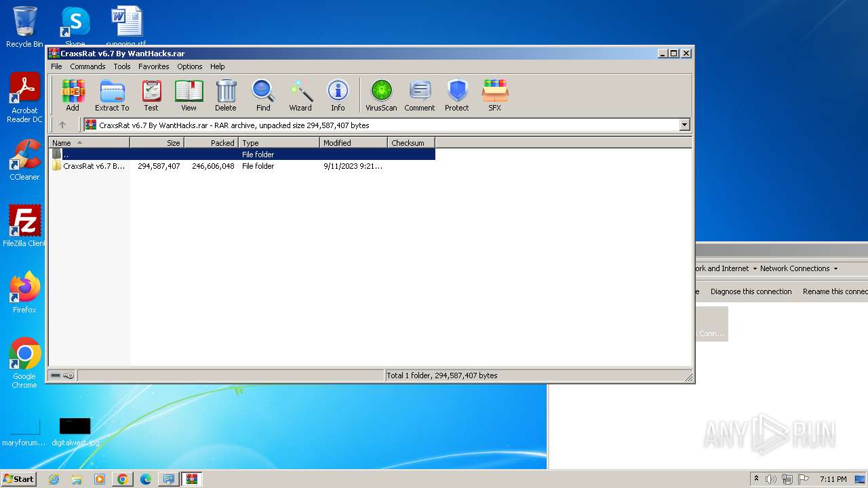Open Acrobat Reader DC shortcut
868x488 pixels.
pos(24,98)
